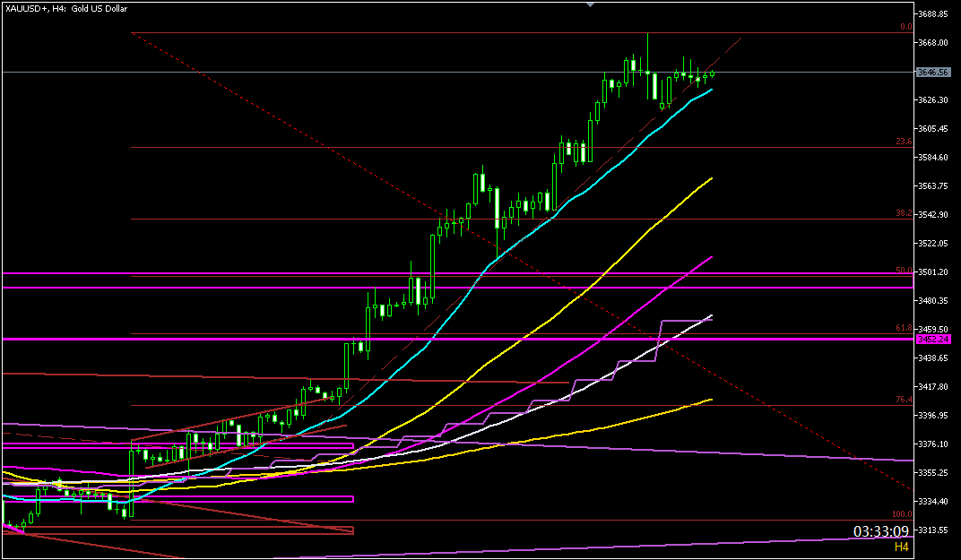The image size is (961, 560).
Task: Click the orange H4 timeframe label
Action: [901, 547]
